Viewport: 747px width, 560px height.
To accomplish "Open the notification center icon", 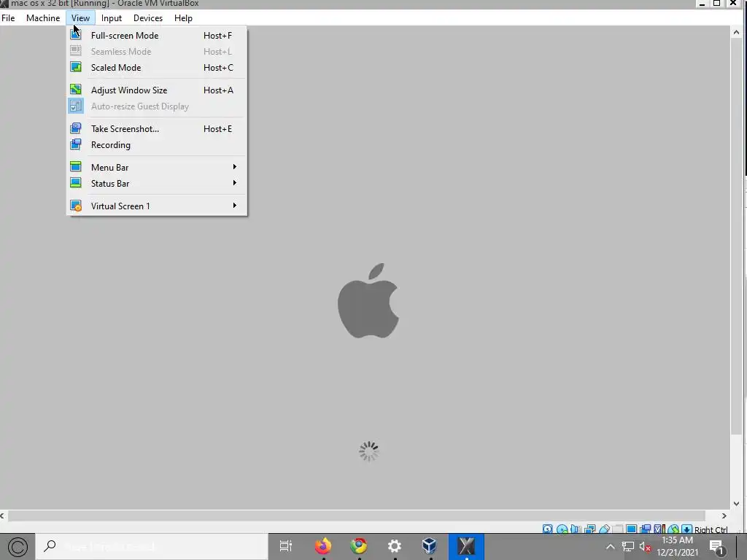I will (x=717, y=547).
